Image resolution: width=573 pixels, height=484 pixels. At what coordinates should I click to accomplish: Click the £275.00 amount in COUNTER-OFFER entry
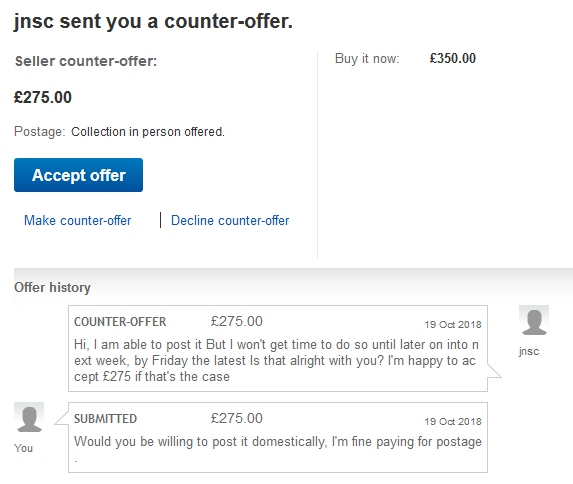coord(236,321)
